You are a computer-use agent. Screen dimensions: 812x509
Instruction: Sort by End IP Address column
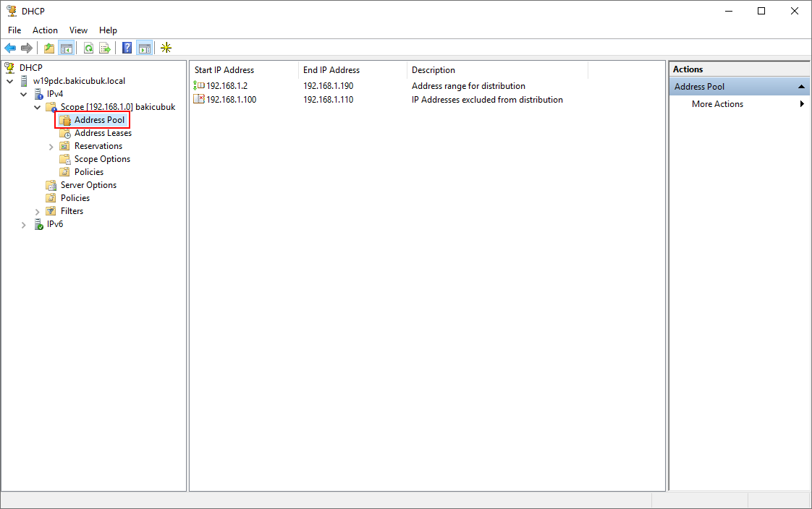tap(352, 70)
